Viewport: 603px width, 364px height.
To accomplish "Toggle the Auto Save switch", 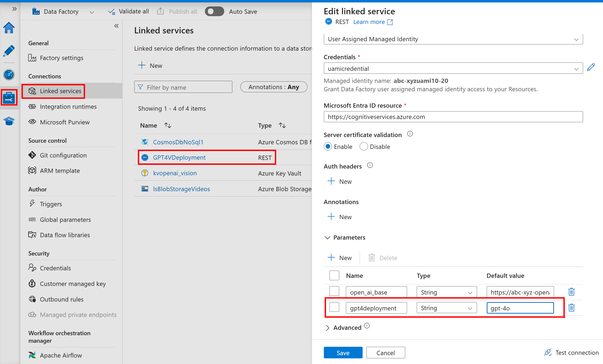I will [214, 12].
